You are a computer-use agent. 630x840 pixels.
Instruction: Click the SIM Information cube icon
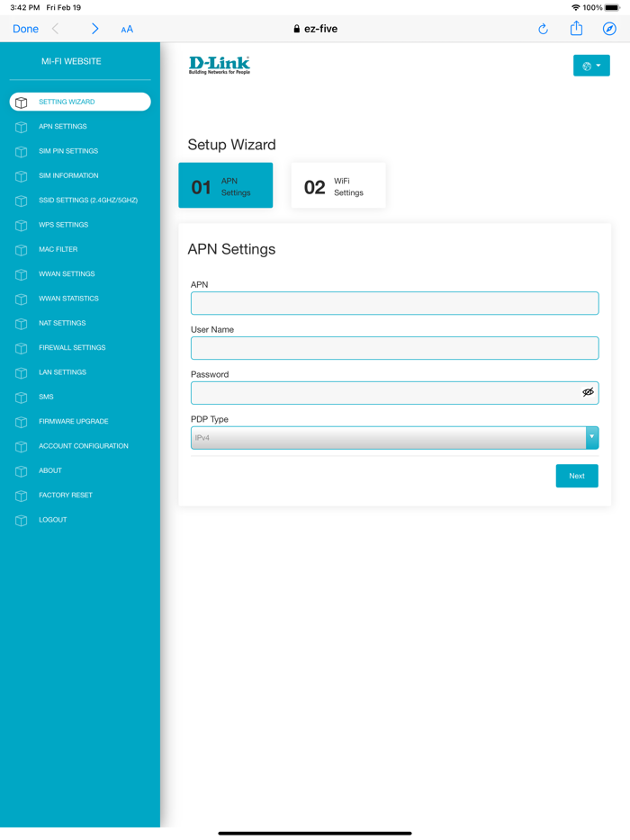(21, 176)
